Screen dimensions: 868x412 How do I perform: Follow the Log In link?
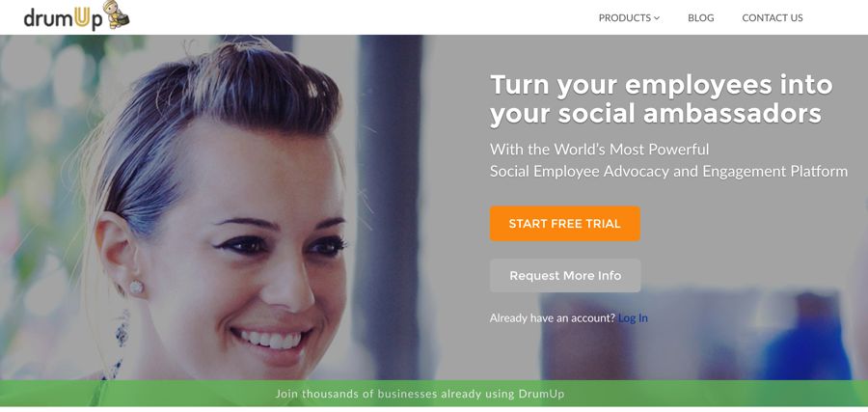tap(633, 318)
